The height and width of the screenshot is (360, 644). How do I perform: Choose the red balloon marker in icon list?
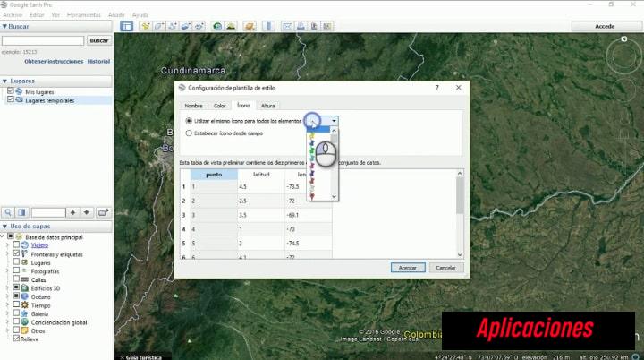click(x=312, y=196)
